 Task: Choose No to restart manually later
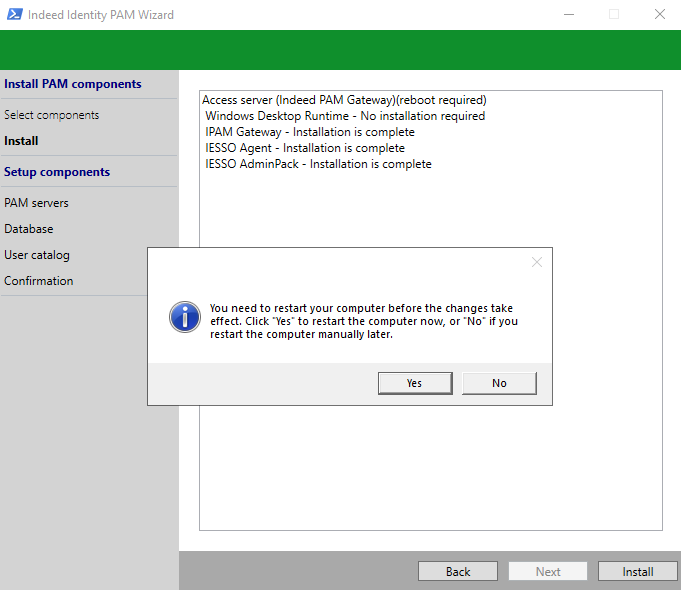point(499,383)
